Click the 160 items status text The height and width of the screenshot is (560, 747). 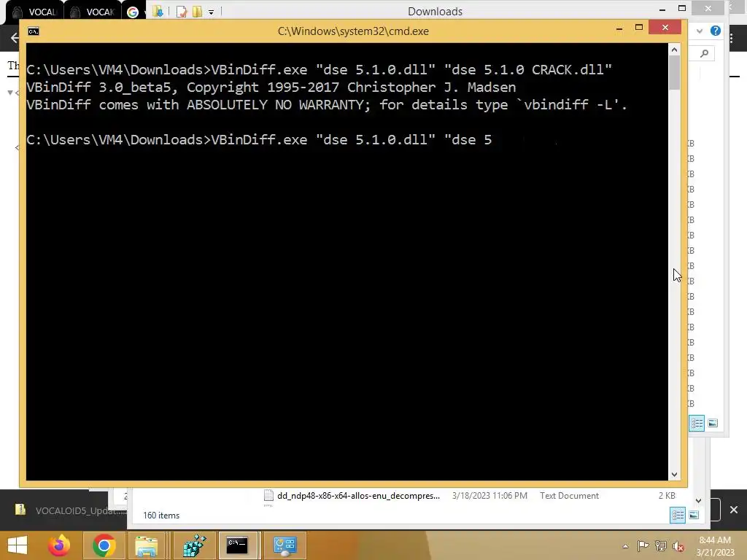[161, 516]
